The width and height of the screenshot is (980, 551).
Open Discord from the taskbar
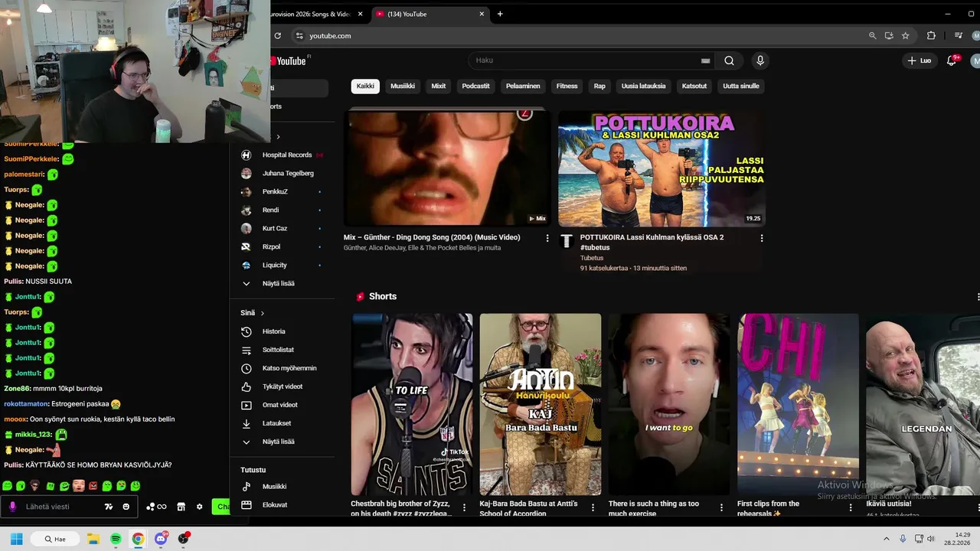click(160, 539)
